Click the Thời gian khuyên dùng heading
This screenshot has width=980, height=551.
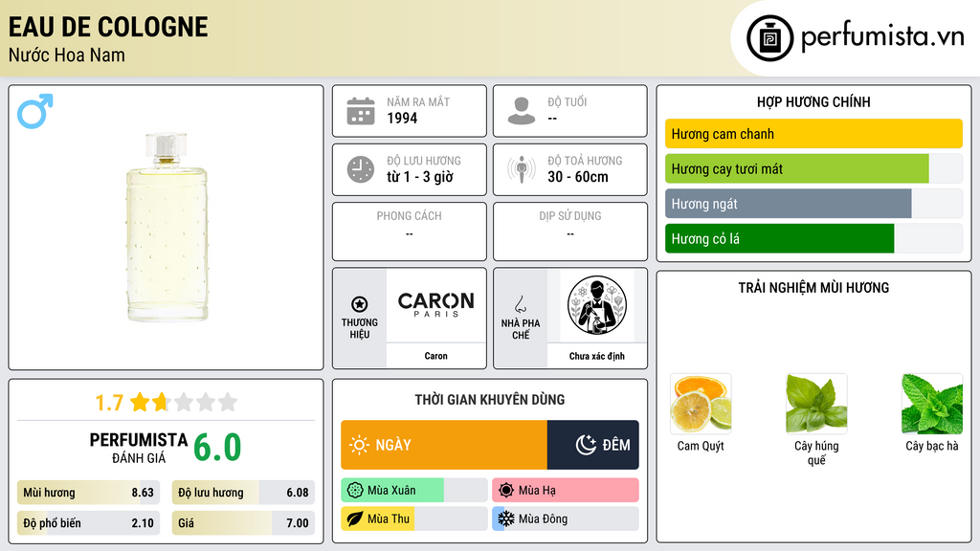[x=490, y=400]
